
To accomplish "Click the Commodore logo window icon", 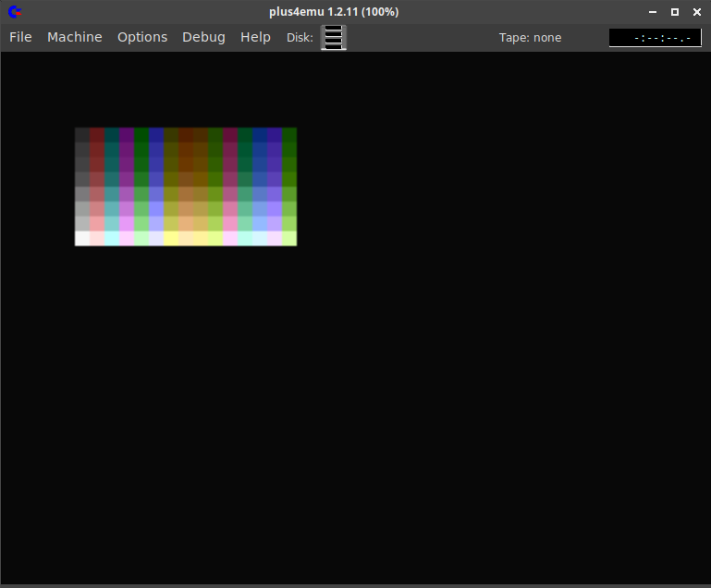I will click(x=15, y=12).
